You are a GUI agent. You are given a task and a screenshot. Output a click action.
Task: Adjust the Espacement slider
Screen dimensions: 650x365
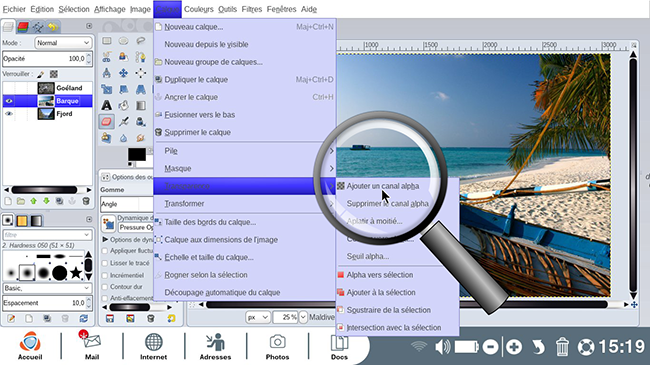click(x=47, y=303)
